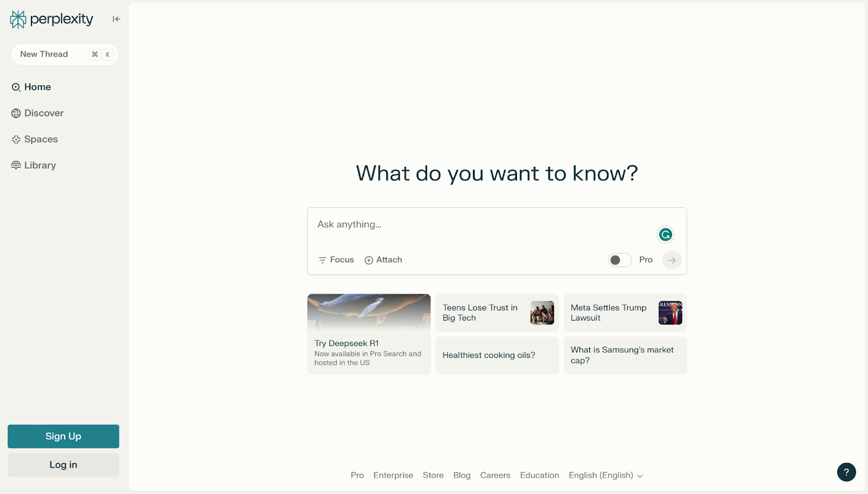Click the Library icon in the sidebar
Screen dimensions: 868x494
pos(16,165)
